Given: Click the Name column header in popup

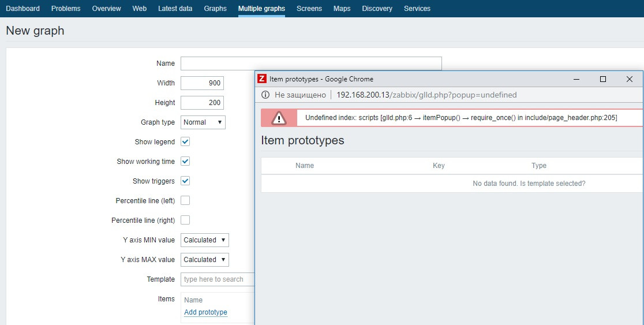Looking at the screenshot, I should pos(304,166).
